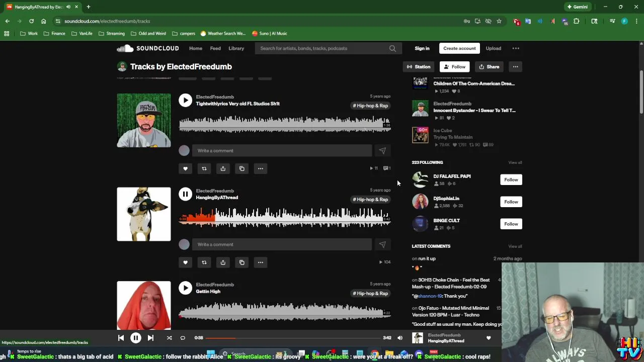This screenshot has width=644, height=362.
Task: Follow ElectedFreedumb
Action: [x=454, y=67]
